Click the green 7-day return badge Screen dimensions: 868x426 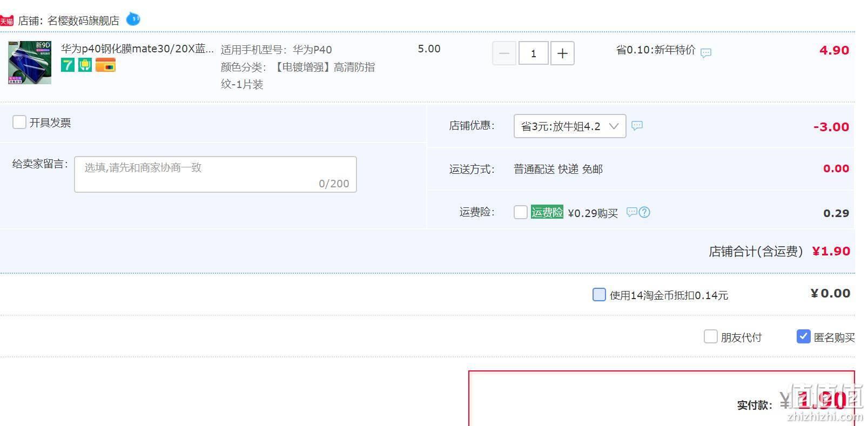point(68,65)
